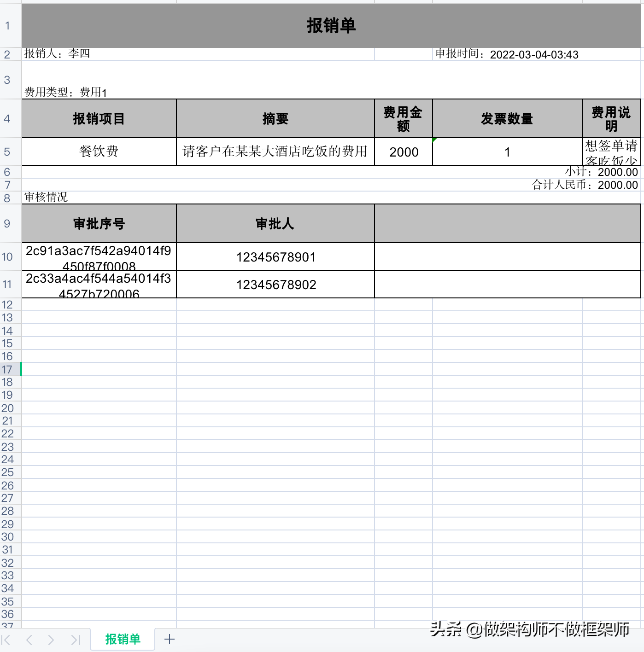Go to first sheet navigation arrow

pyautogui.click(x=6, y=640)
